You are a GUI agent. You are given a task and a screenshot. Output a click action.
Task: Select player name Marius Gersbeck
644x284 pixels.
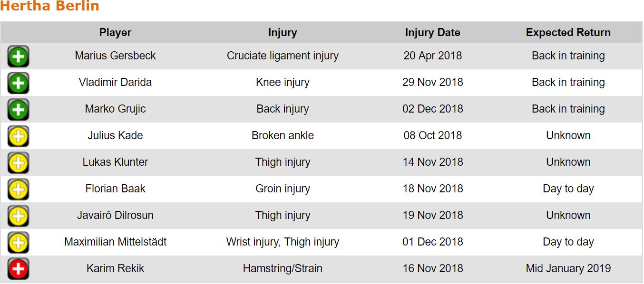pyautogui.click(x=115, y=56)
